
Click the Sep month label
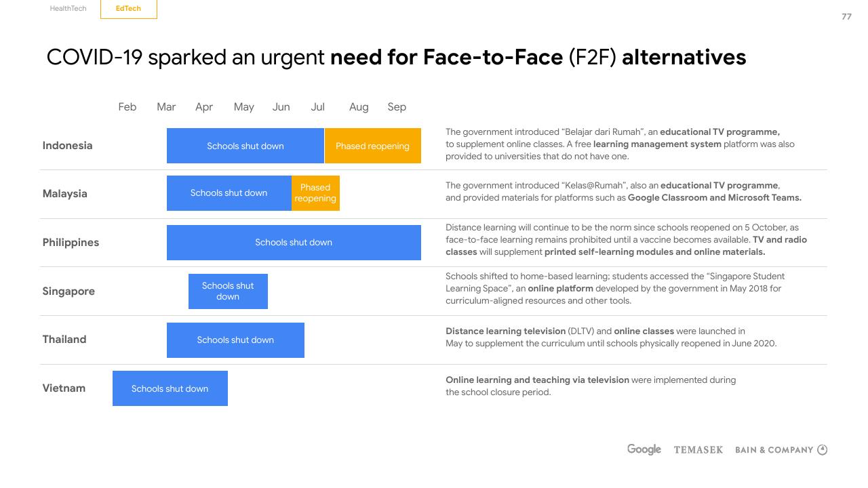[x=397, y=107]
